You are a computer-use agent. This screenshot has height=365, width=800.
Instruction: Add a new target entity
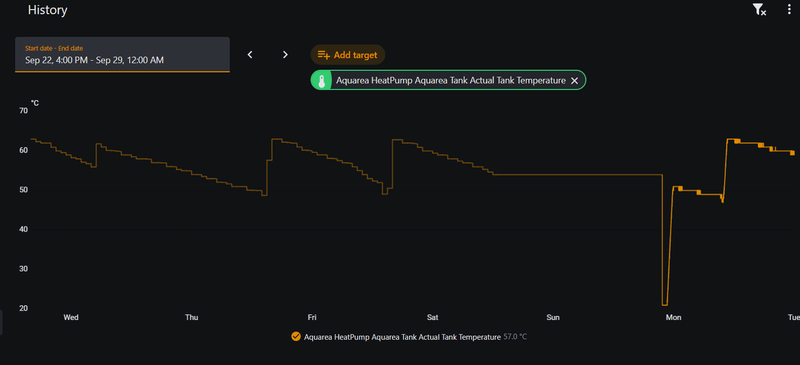347,55
